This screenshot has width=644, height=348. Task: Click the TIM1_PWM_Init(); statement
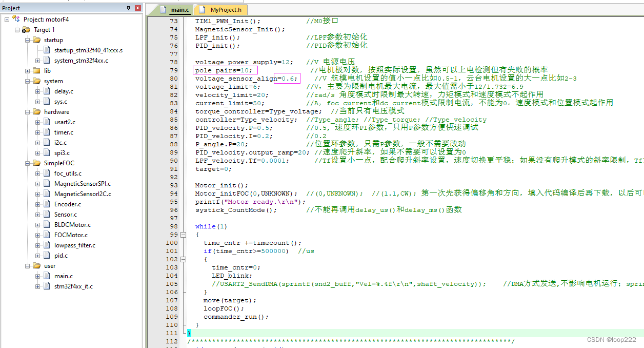pyautogui.click(x=228, y=21)
